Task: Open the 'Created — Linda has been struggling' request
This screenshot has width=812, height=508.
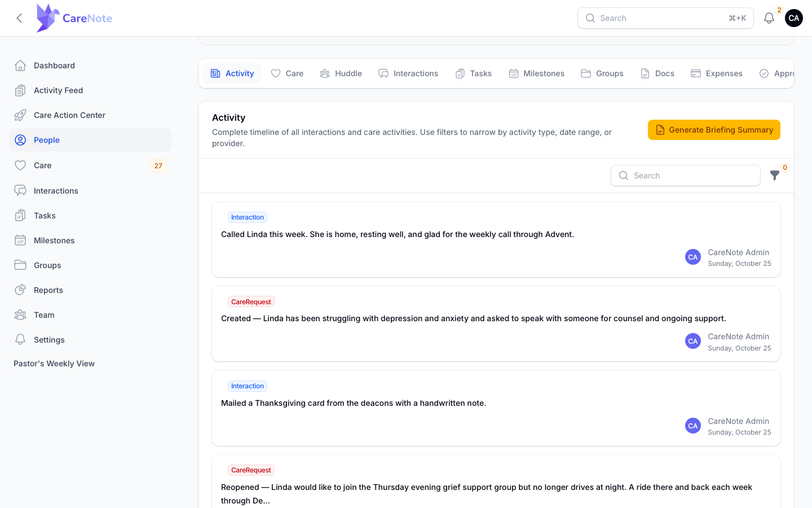Action: (496, 323)
